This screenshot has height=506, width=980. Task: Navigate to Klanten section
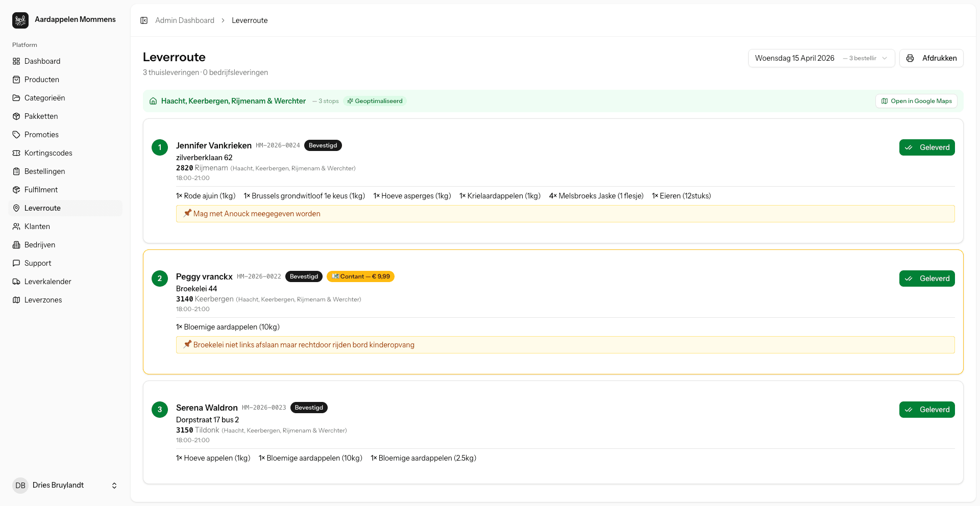65,226
